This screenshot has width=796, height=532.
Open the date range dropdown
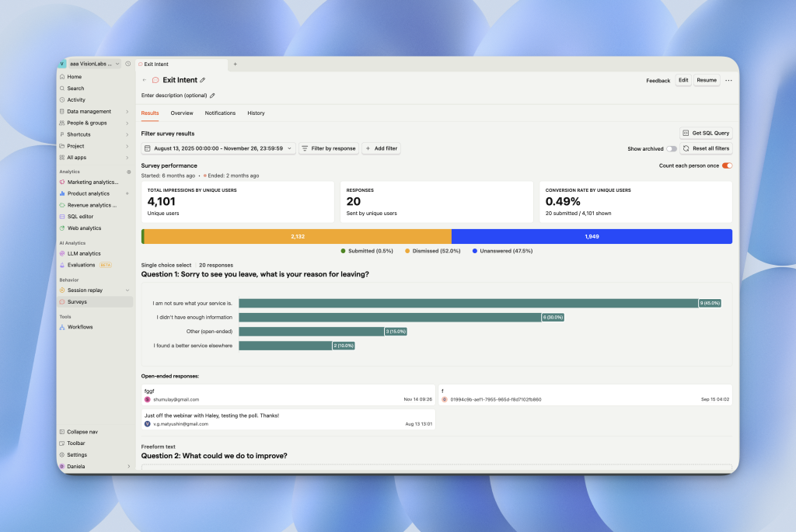218,148
